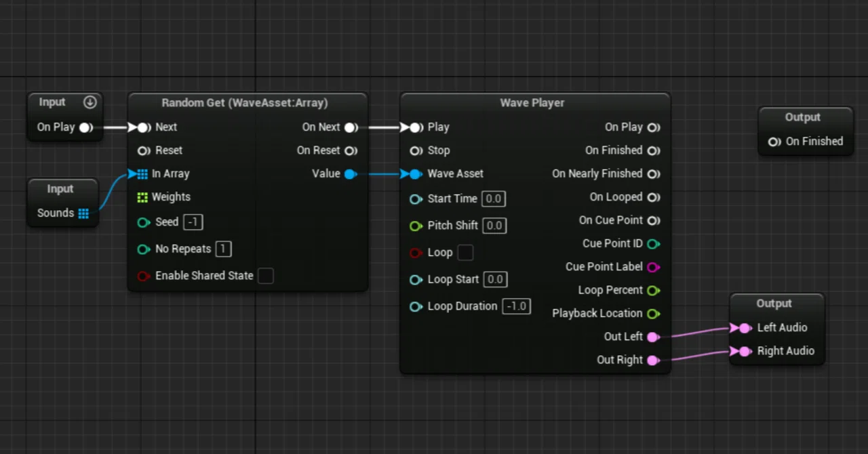868x454 pixels.
Task: Click the On Finished pin of Wave Player
Action: [x=653, y=150]
